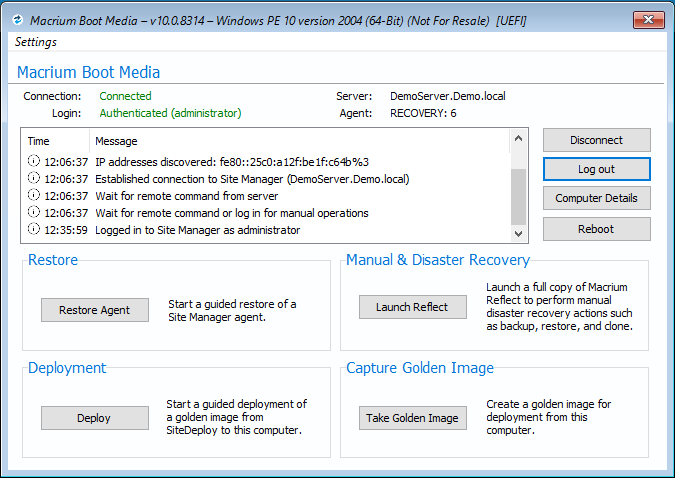Click the Reboot button
The image size is (675, 478).
tap(597, 229)
